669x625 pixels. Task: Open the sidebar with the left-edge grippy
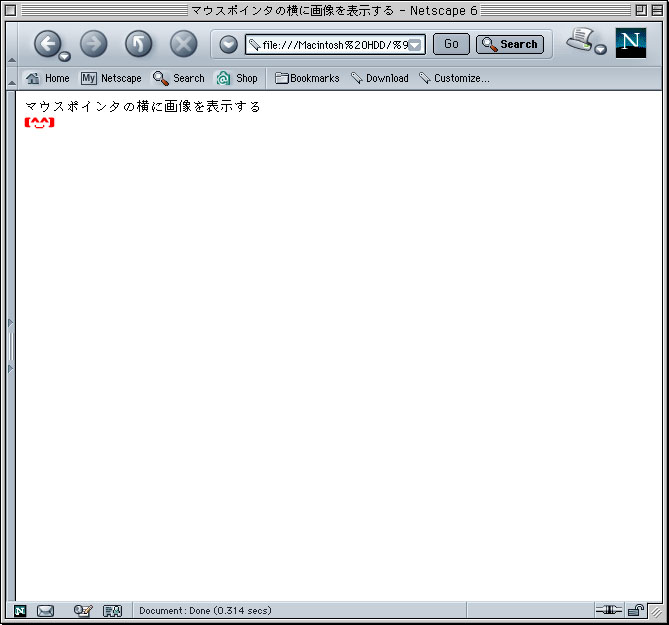tap(11, 346)
